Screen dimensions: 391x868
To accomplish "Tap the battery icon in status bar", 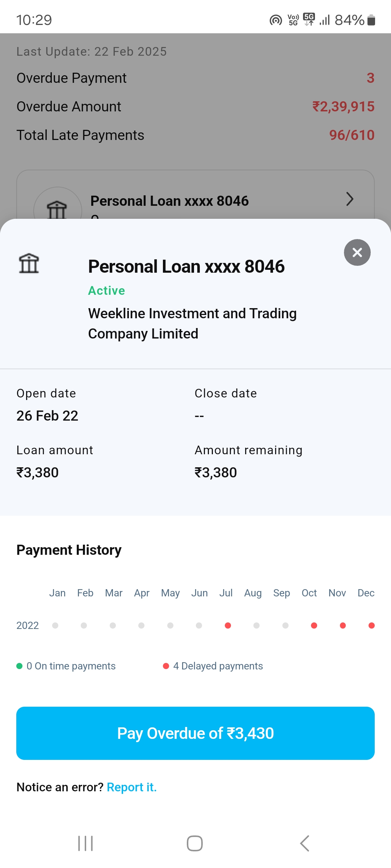I will (371, 20).
